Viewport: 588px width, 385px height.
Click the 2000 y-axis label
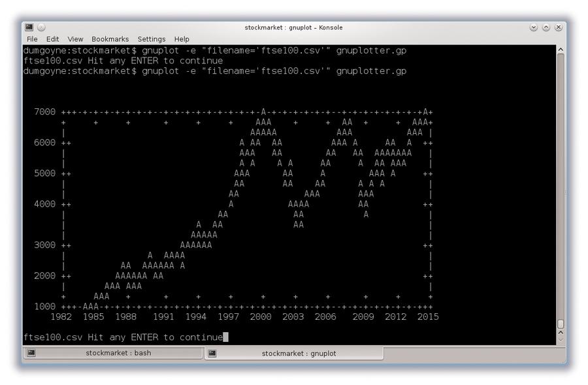click(44, 275)
